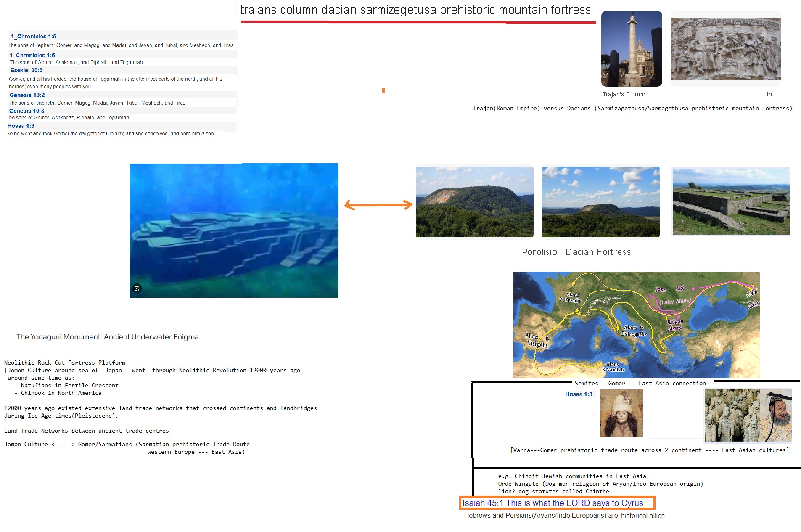This screenshot has width=801, height=532.
Task: Click the small orange marker below the search text
Action: pos(383,90)
